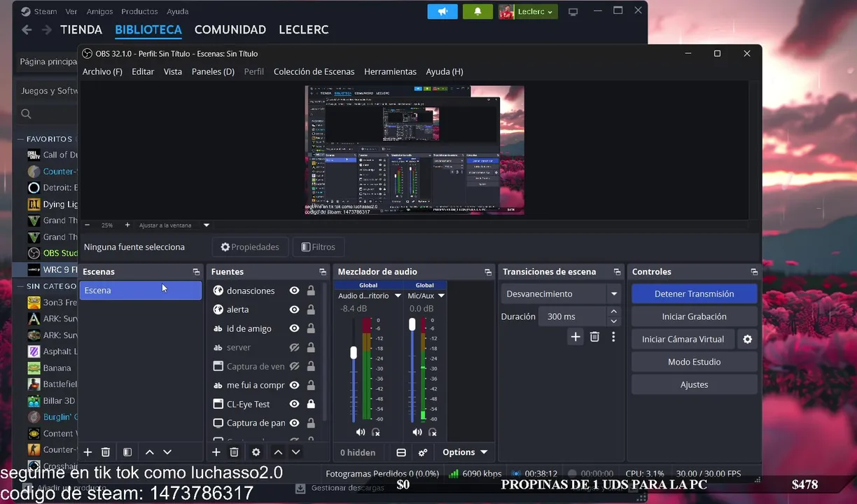Open advanced audio properties gears icon

tap(423, 452)
